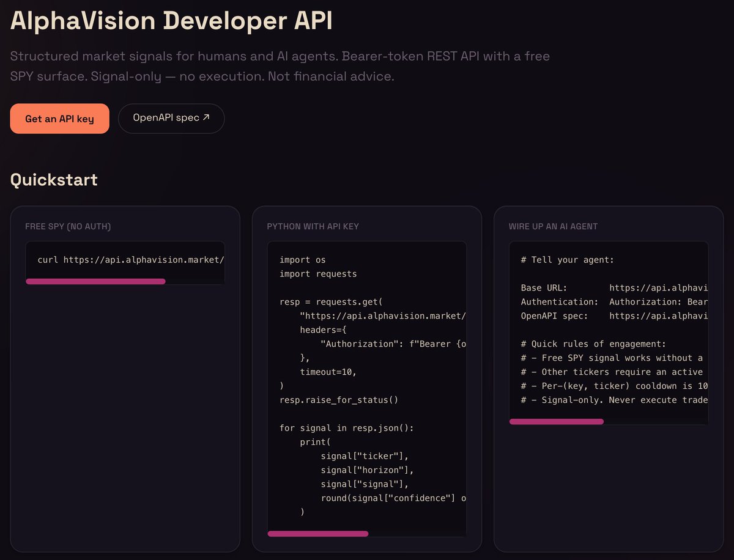
Task: Click the 'Structured market signals' description paragraph
Action: [280, 67]
